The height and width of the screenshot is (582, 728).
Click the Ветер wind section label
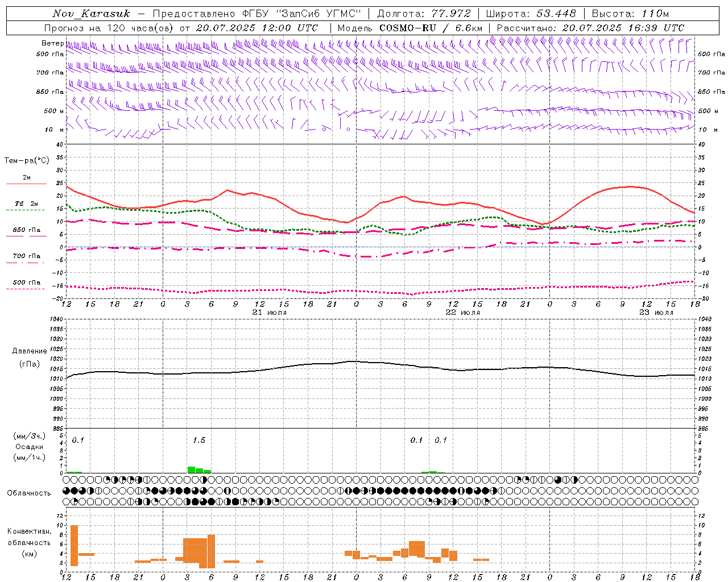(x=52, y=43)
